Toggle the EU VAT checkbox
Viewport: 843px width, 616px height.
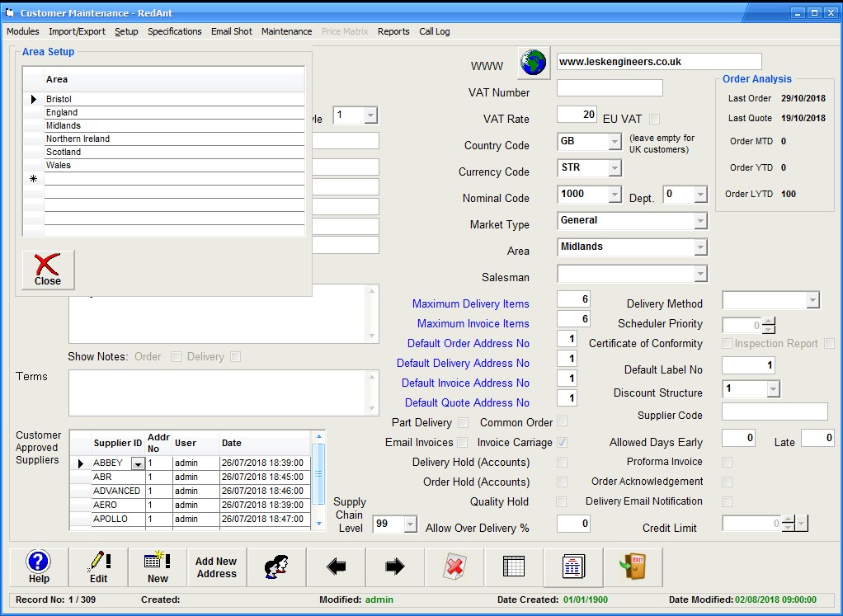(x=654, y=119)
